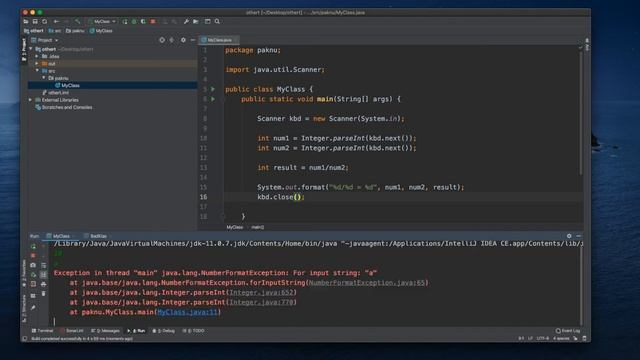Expand External Libraries node
The height and width of the screenshot is (360, 640).
coord(31,100)
